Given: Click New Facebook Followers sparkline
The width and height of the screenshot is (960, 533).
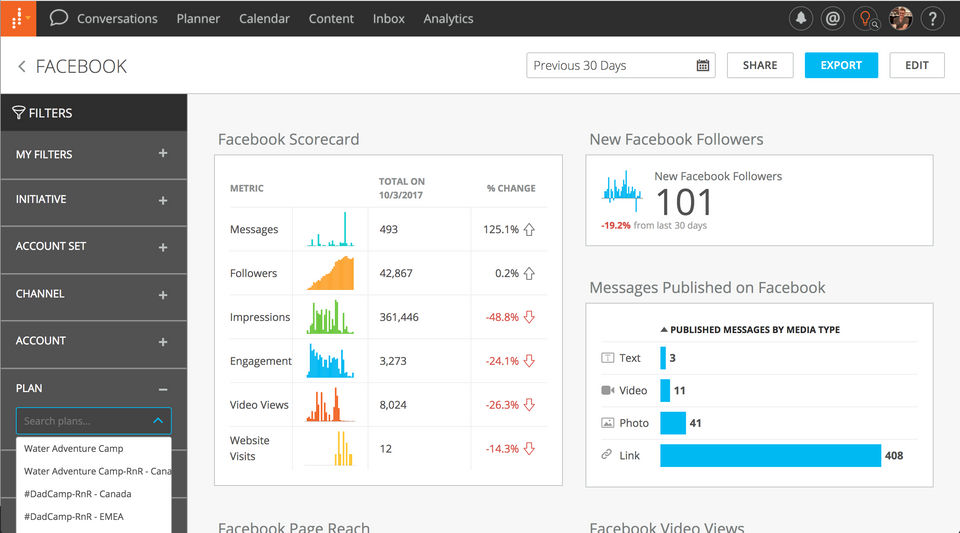Looking at the screenshot, I should [622, 191].
